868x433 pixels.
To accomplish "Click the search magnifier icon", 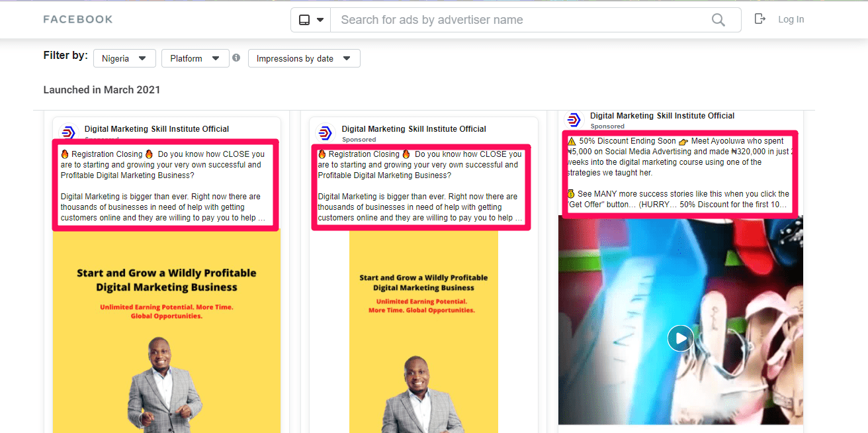I will tap(718, 20).
